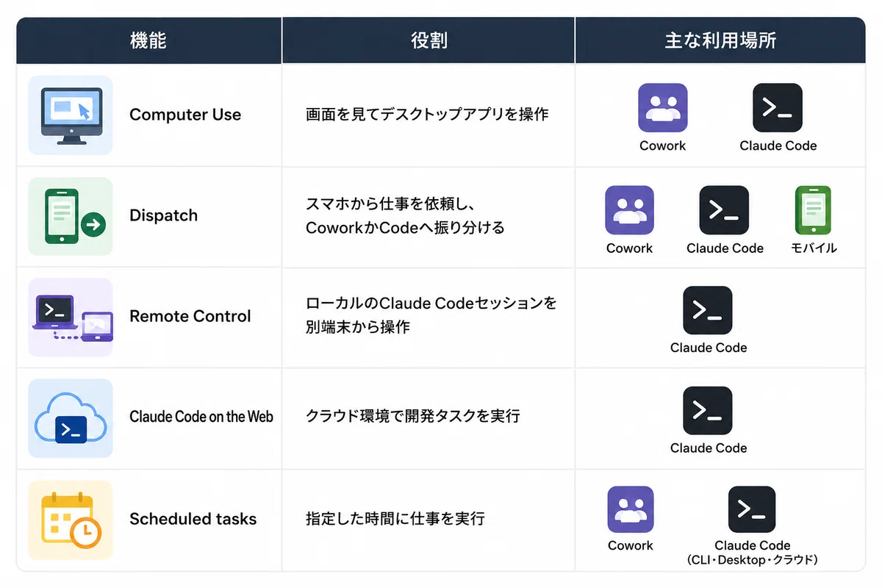Click the Dispatch feature name

[x=164, y=215]
